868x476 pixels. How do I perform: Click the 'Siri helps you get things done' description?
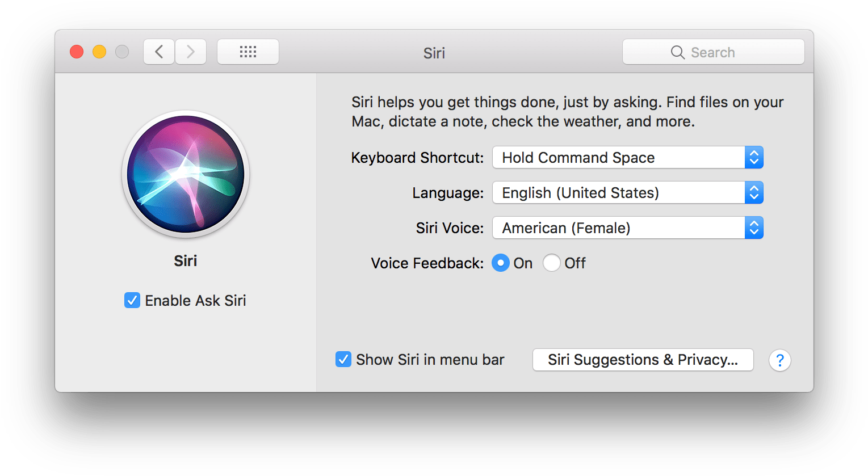coord(568,112)
